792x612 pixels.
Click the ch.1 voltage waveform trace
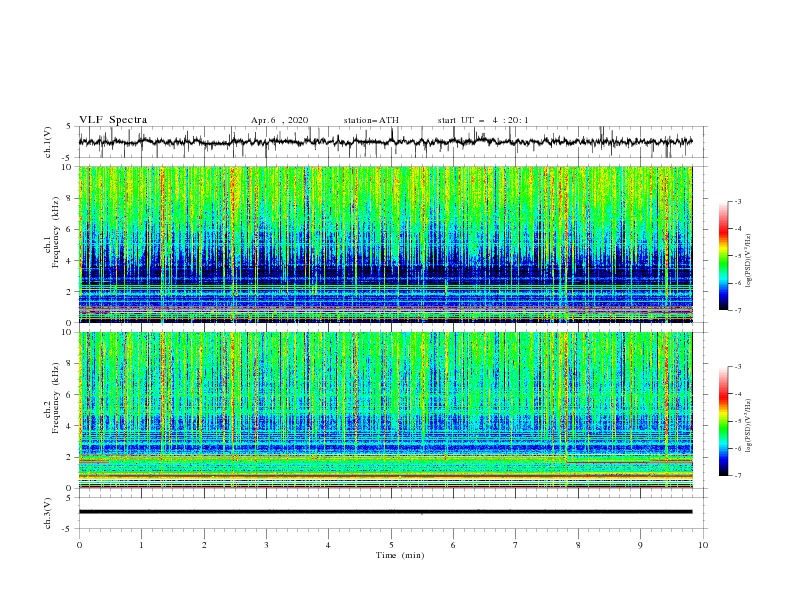tap(385, 142)
